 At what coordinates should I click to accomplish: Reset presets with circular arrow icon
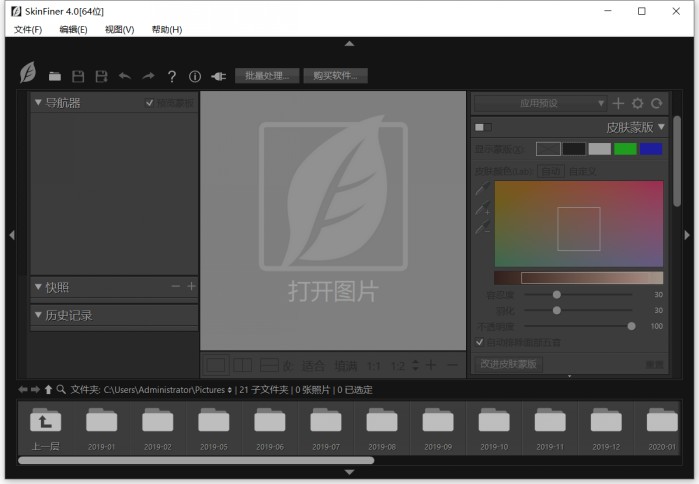pyautogui.click(x=657, y=103)
